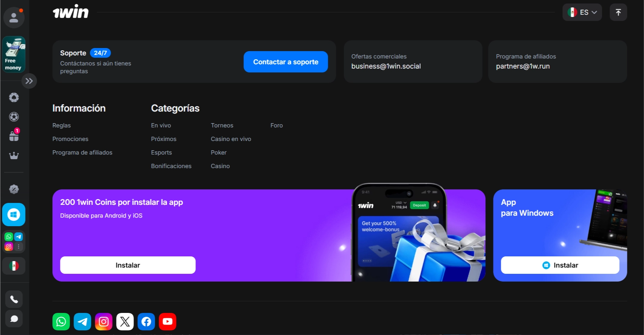644x335 pixels.
Task: Expand more social links in sidebar
Action: [x=19, y=247]
